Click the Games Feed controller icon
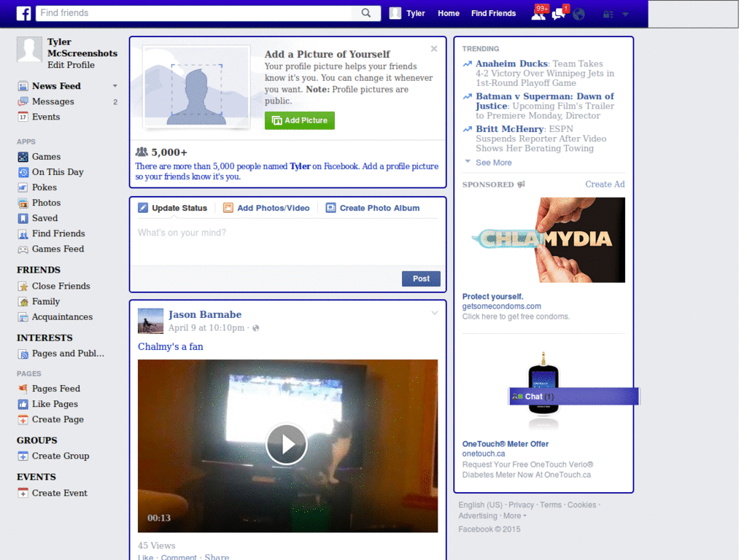747x560 pixels. [x=23, y=249]
